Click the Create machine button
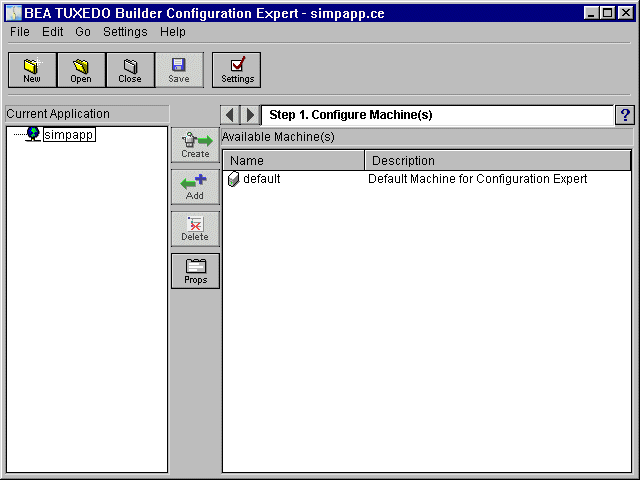640x480 pixels. pos(196,145)
